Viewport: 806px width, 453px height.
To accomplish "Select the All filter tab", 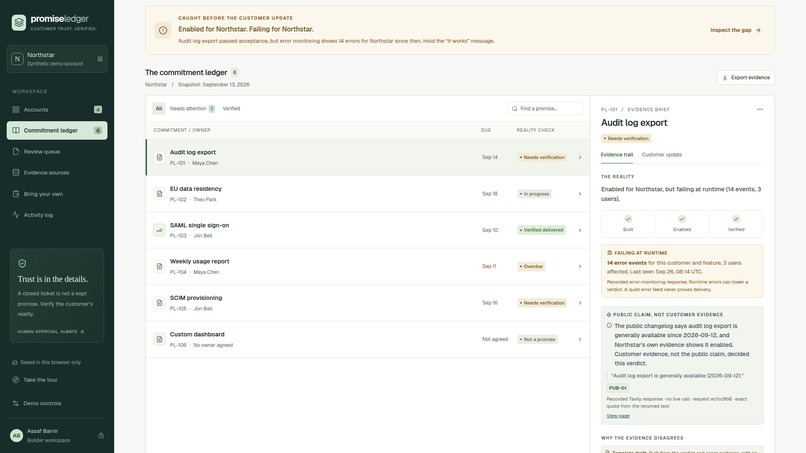I will 159,108.
